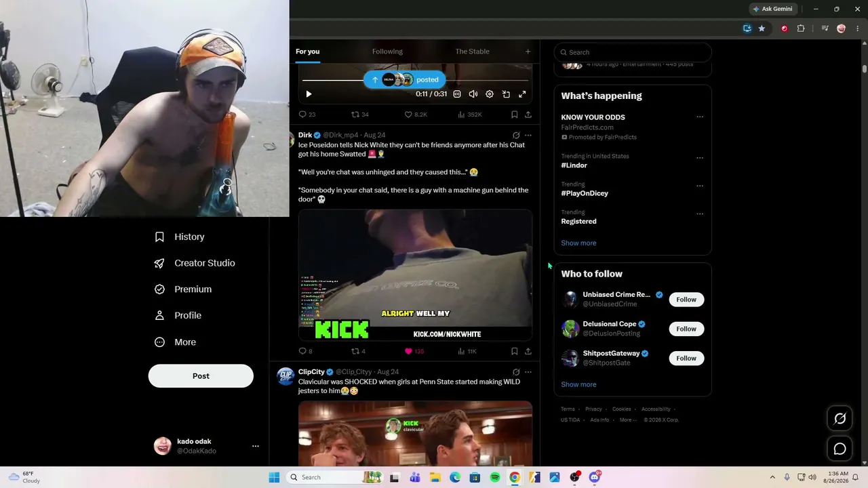
Task: Open the kado odak account switcher menu
Action: [x=206, y=446]
